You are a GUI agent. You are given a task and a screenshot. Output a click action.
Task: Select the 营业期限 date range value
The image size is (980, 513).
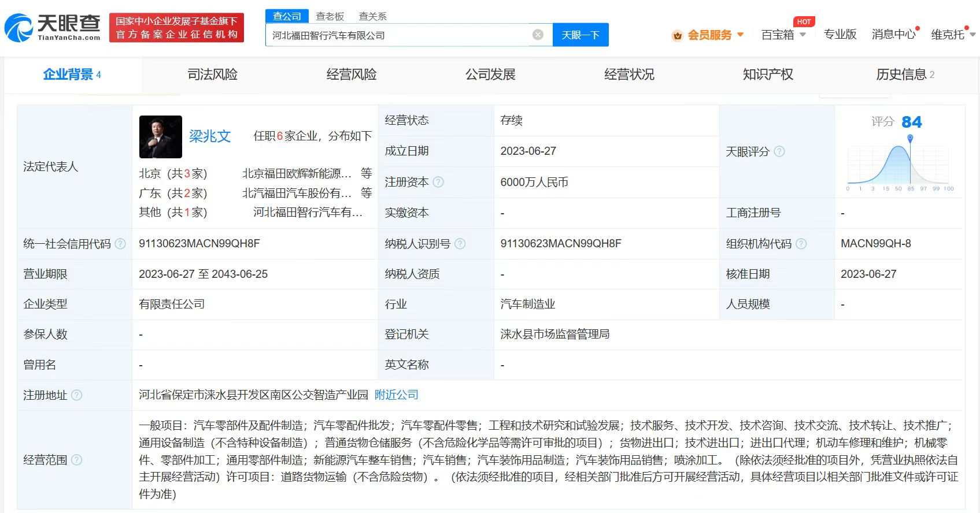click(x=204, y=274)
